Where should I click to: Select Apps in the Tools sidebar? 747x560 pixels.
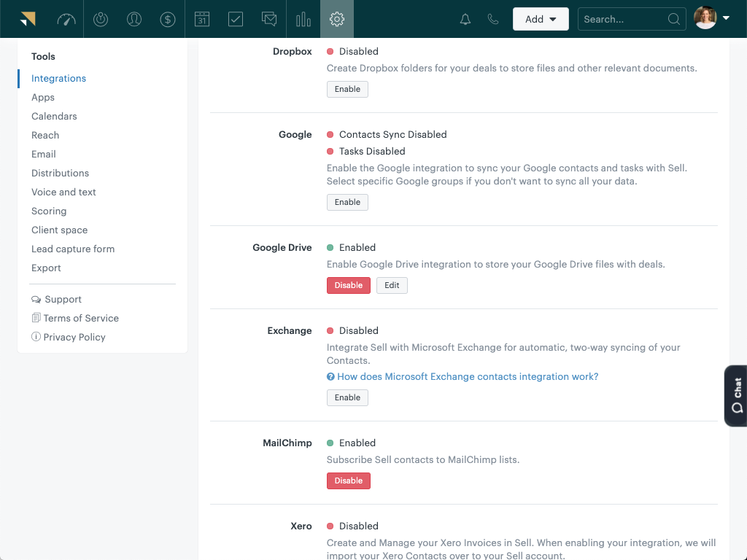(43, 97)
